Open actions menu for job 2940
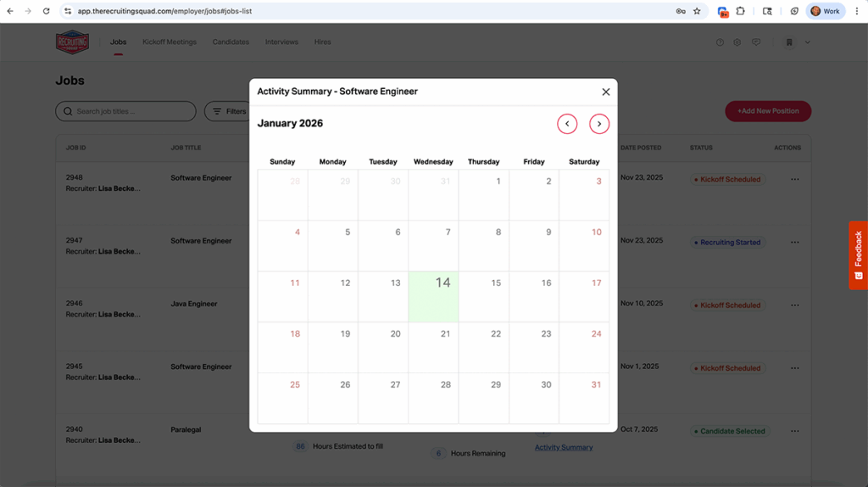The image size is (868, 487). click(795, 431)
